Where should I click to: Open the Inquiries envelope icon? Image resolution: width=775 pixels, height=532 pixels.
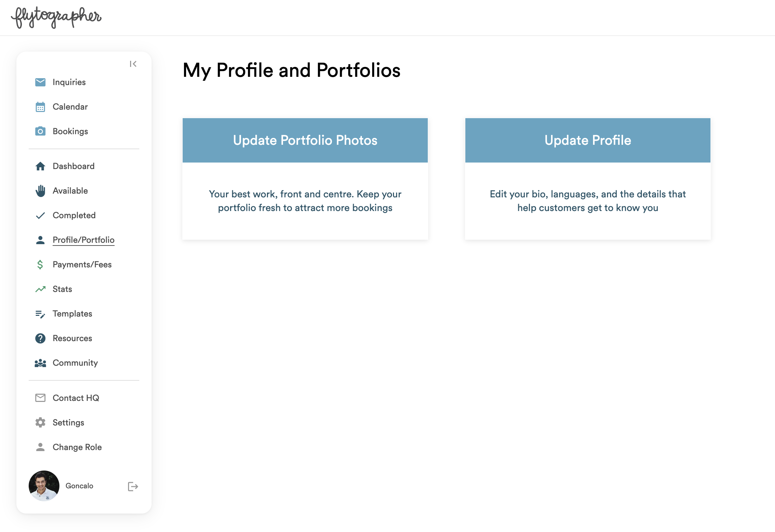click(40, 82)
